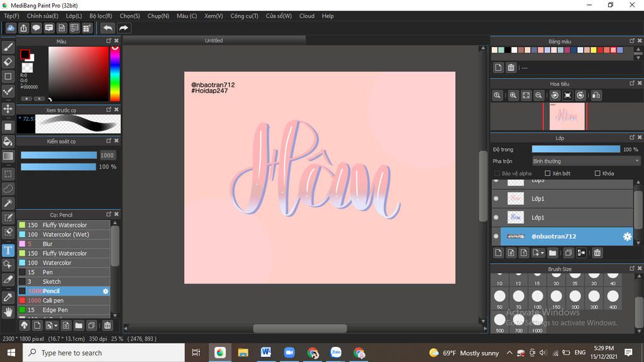Select the Text tool
The height and width of the screenshot is (362, 644).
click(x=8, y=250)
